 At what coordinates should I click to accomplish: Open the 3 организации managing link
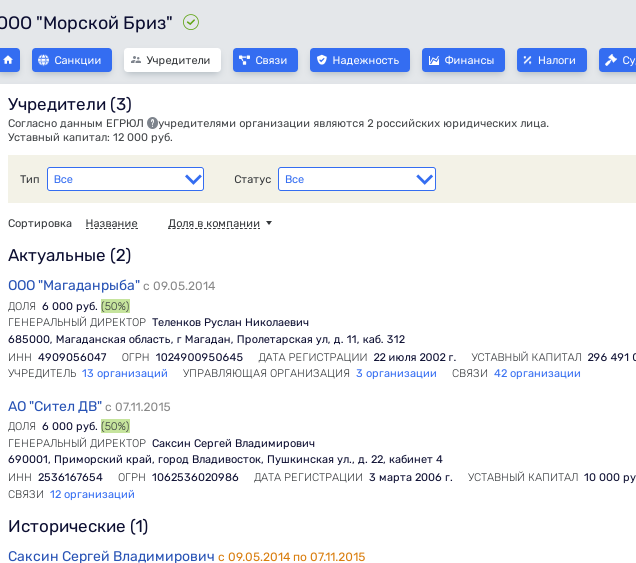pyautogui.click(x=396, y=373)
